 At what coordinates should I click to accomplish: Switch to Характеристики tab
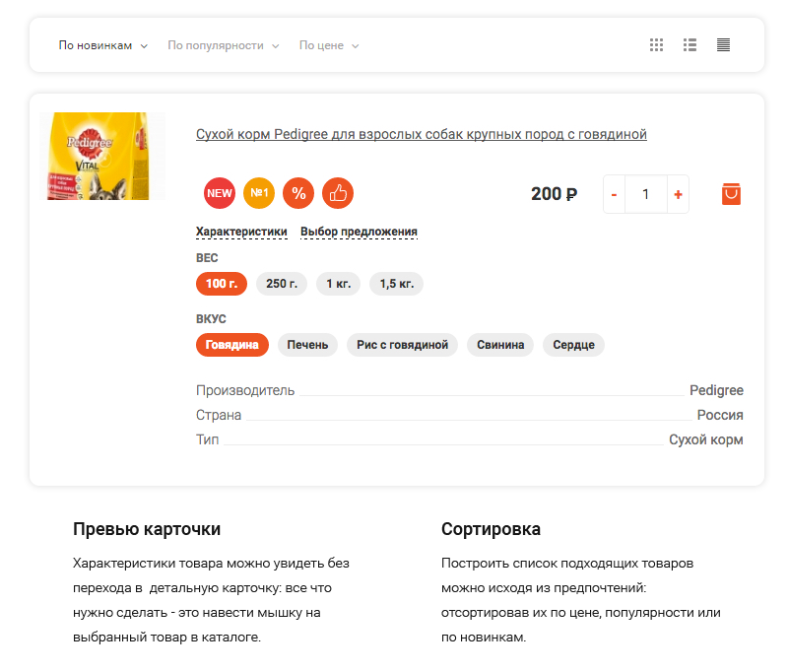point(241,232)
